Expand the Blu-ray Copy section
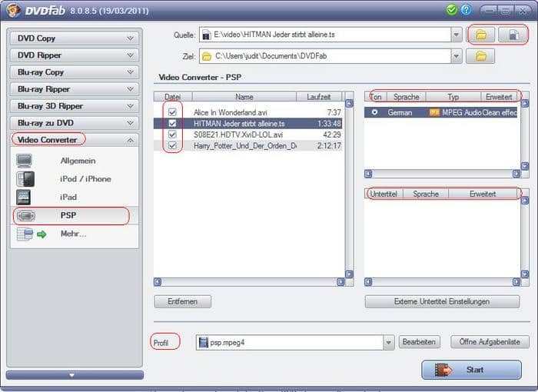This screenshot has height=392, width=538. pos(74,72)
